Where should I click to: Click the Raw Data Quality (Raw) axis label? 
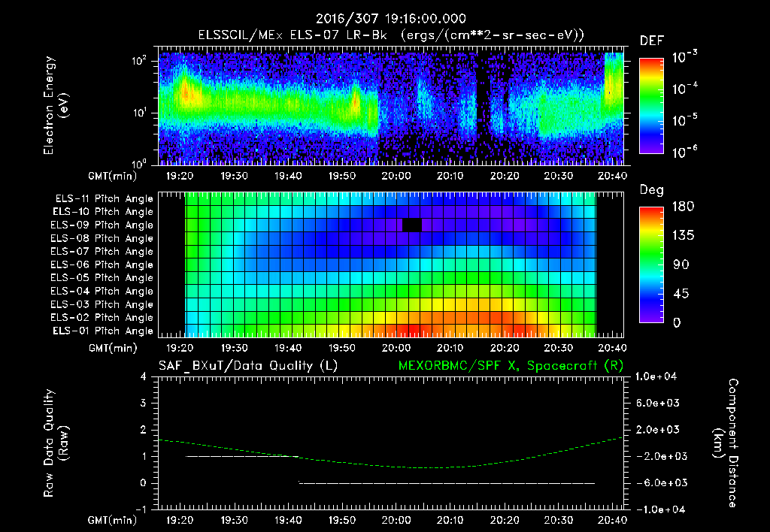click(x=56, y=443)
